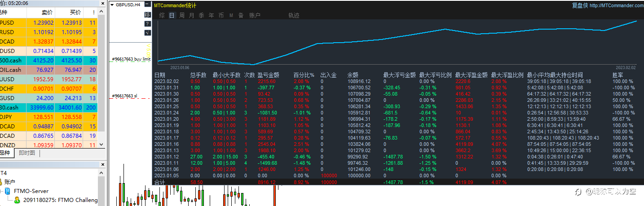Open the 账户 account statistics tab
644x206 pixels.
(x=255, y=15)
